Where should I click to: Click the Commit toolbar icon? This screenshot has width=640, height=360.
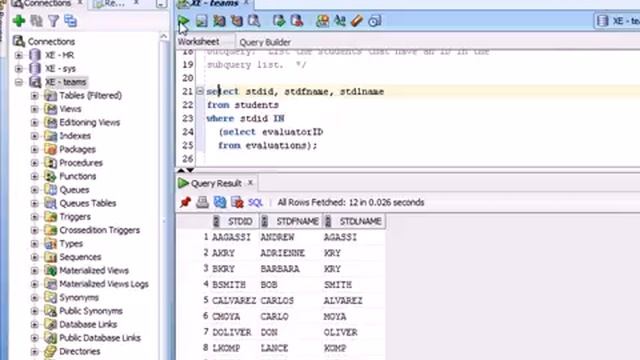point(279,21)
